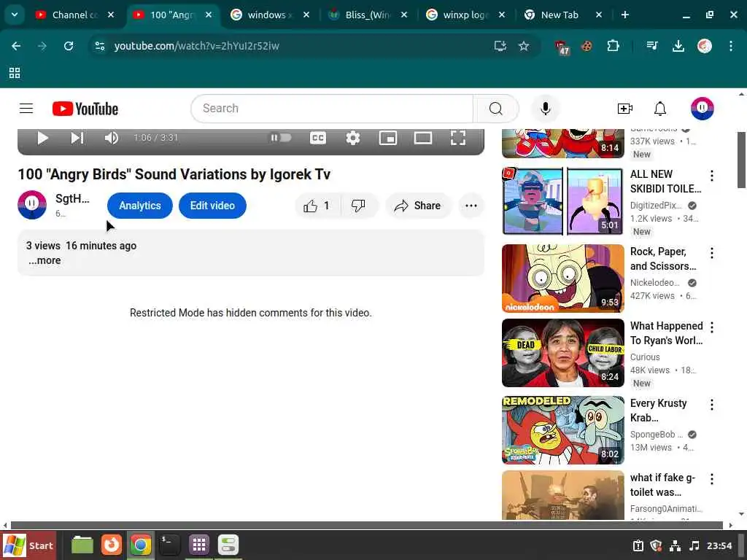Open options for Krusty Krab video

[x=712, y=405]
